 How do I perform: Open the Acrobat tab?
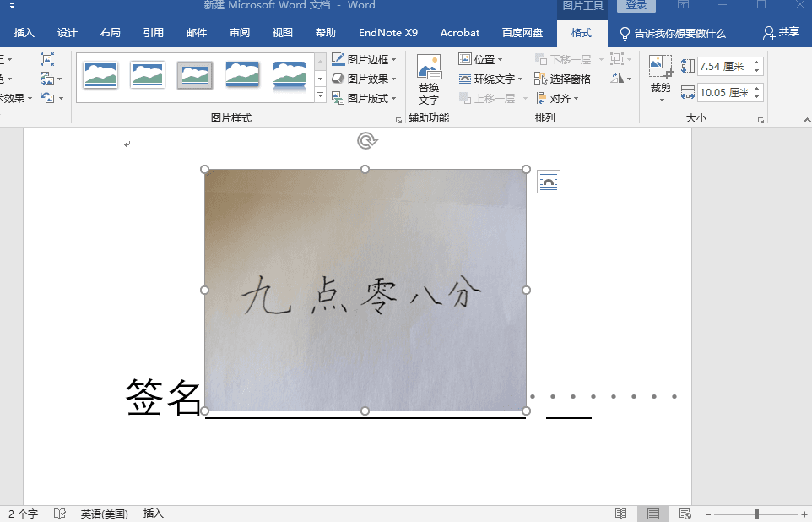(x=460, y=33)
